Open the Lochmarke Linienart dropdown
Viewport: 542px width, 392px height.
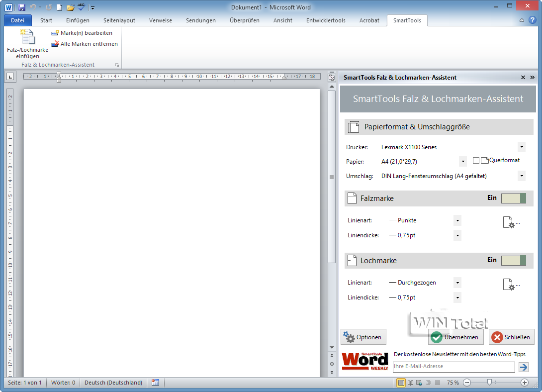(x=457, y=283)
